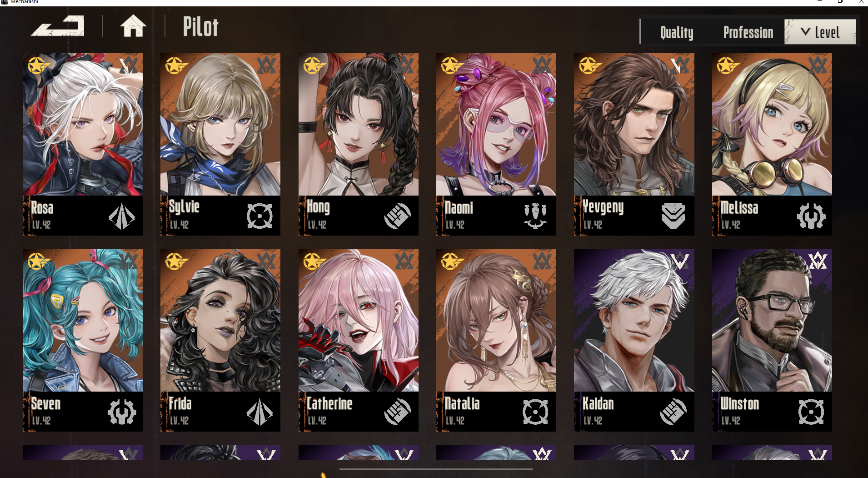
Task: Click Melissa's wrench gear profession icon
Action: click(x=811, y=216)
